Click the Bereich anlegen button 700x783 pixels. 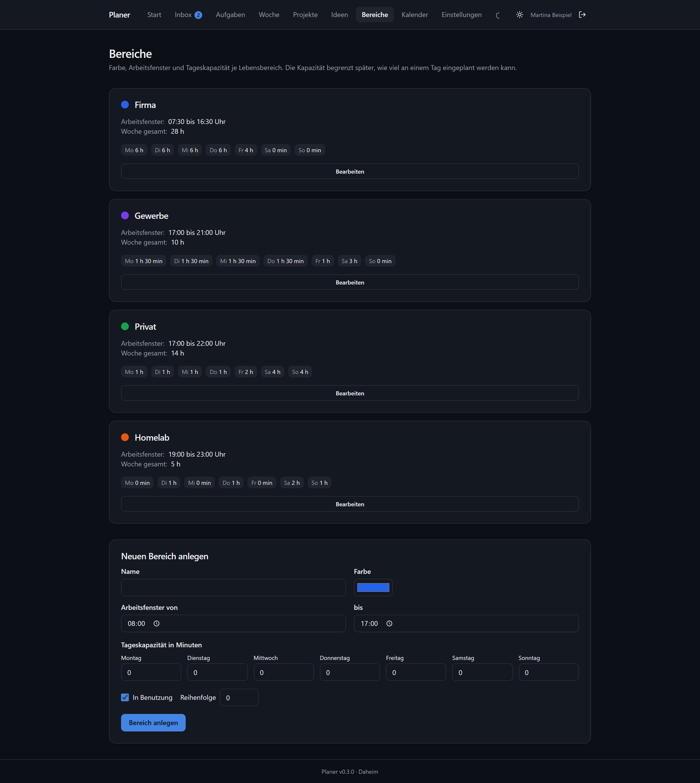coord(153,723)
